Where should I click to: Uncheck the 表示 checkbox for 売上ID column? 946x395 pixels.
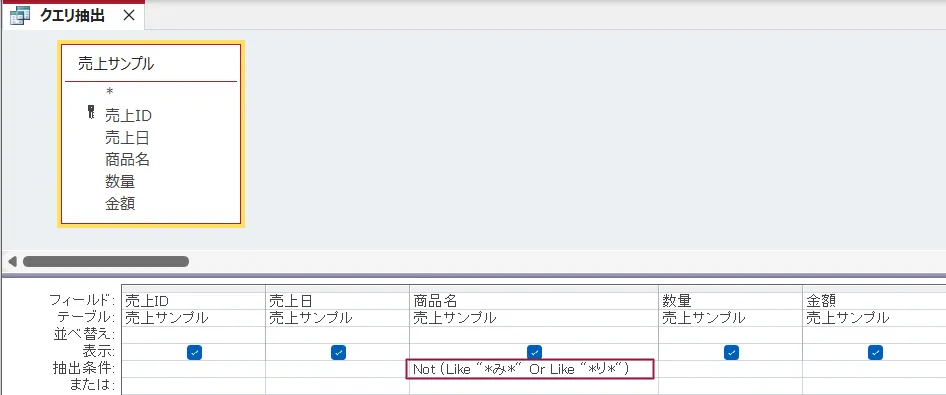(x=194, y=352)
